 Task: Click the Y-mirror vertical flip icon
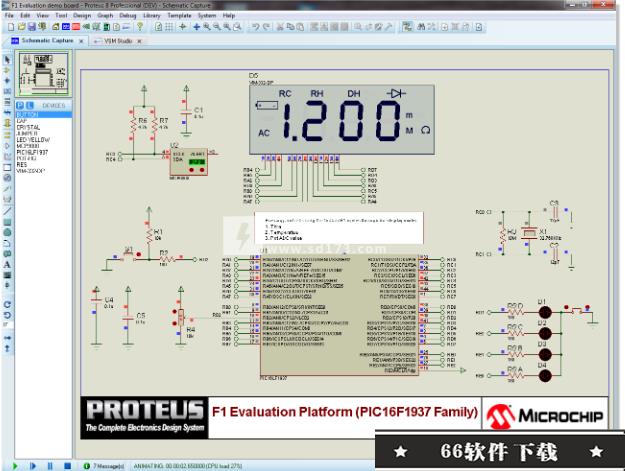click(7, 348)
